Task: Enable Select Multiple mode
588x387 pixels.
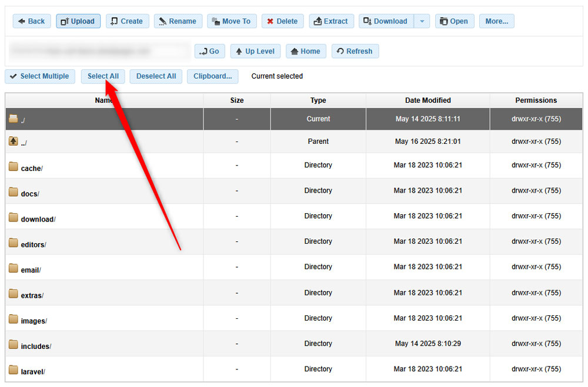Action: (39, 76)
